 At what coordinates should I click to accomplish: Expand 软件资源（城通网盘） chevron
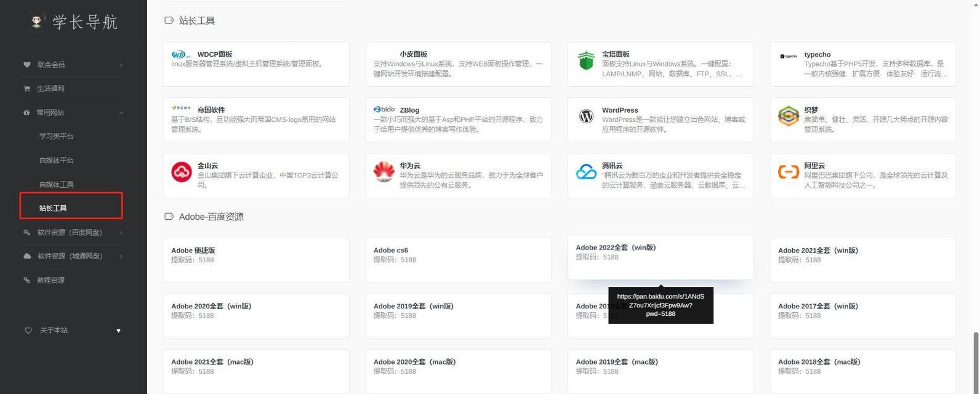pos(121,256)
